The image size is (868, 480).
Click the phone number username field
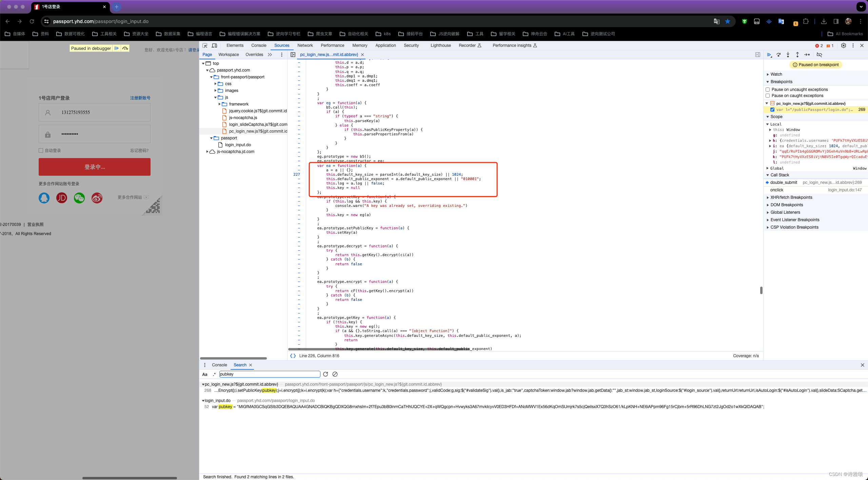(x=95, y=112)
